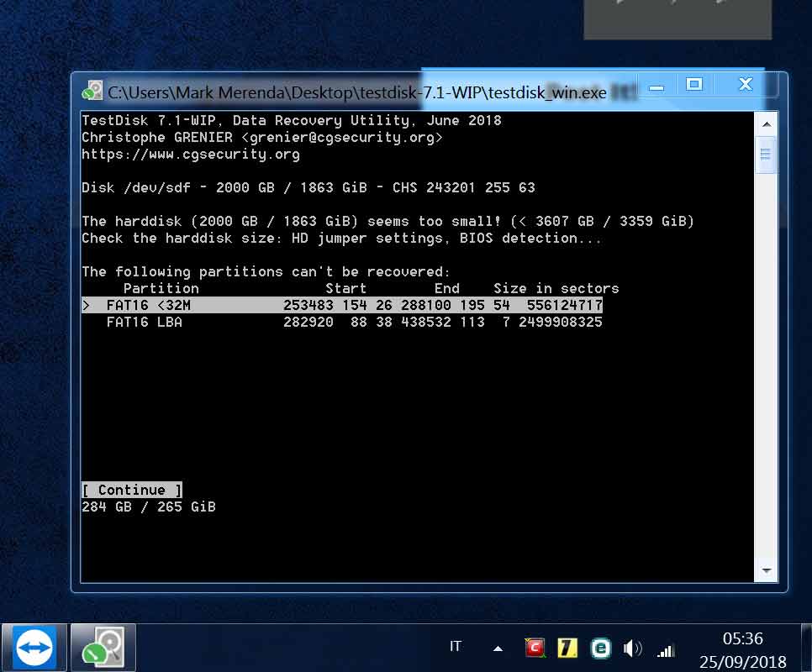Click the https://www.cgsecurity.org text

tap(191, 155)
